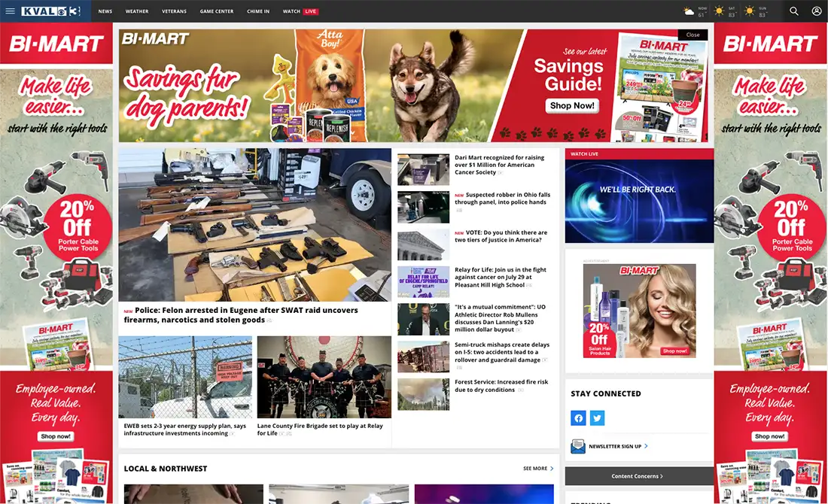Image resolution: width=828 pixels, height=504 pixels.
Task: View current weather cloud icon forecast
Action: pos(689,11)
